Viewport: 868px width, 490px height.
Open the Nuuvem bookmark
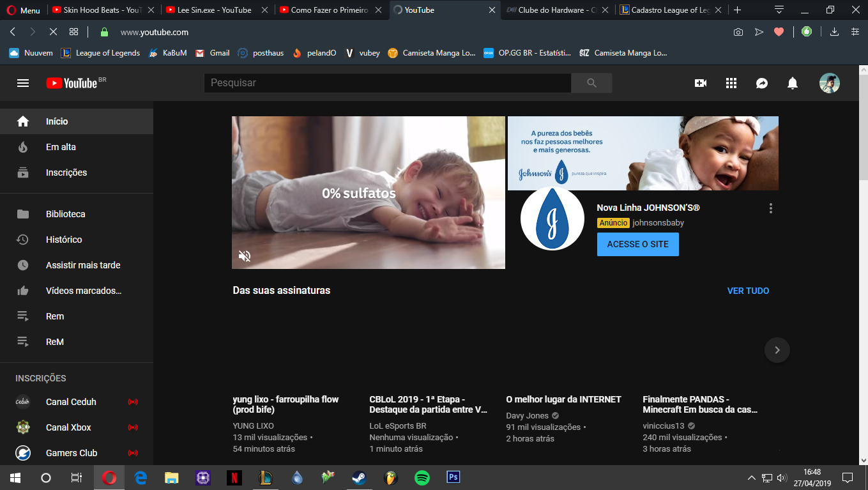31,53
